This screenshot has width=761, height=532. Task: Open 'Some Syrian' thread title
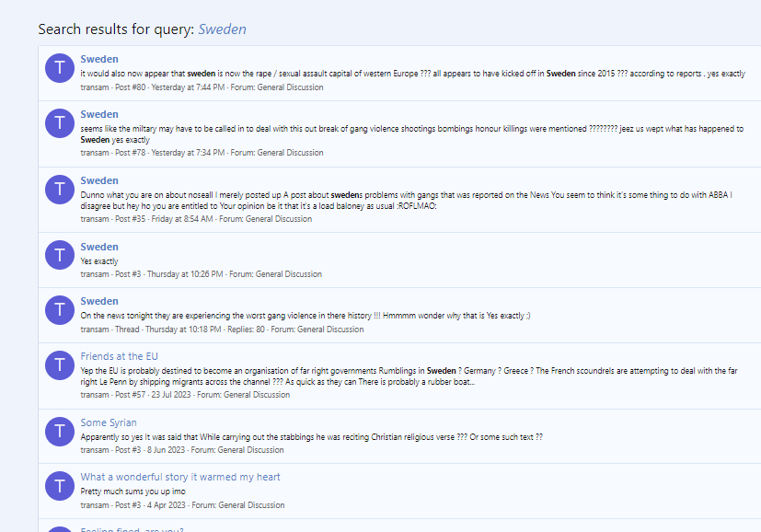(109, 422)
